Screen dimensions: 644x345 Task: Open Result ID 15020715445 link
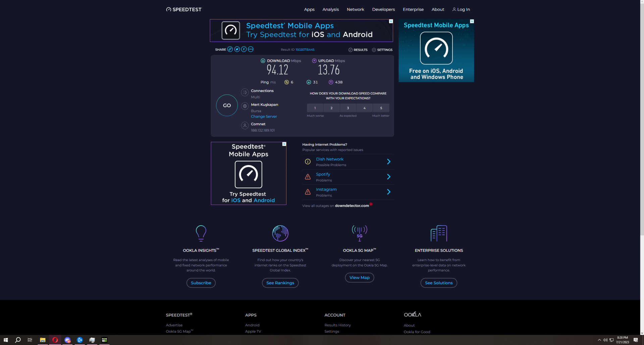[x=305, y=50]
